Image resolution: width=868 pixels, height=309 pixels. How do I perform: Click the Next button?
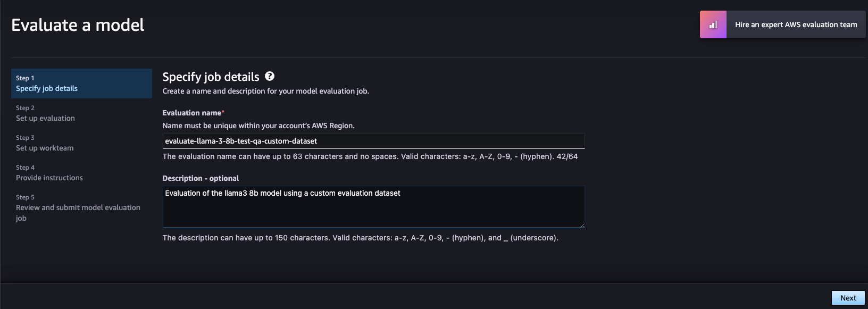[848, 298]
